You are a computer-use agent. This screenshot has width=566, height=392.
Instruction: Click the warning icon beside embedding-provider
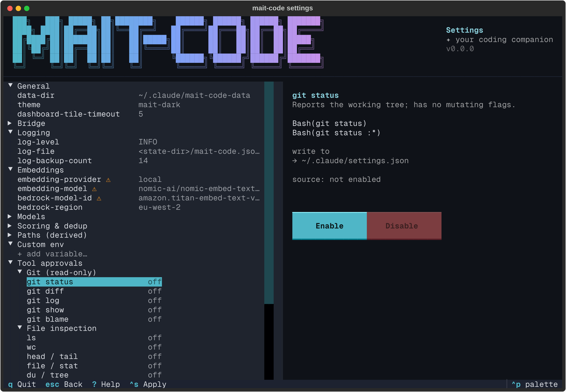coord(108,180)
